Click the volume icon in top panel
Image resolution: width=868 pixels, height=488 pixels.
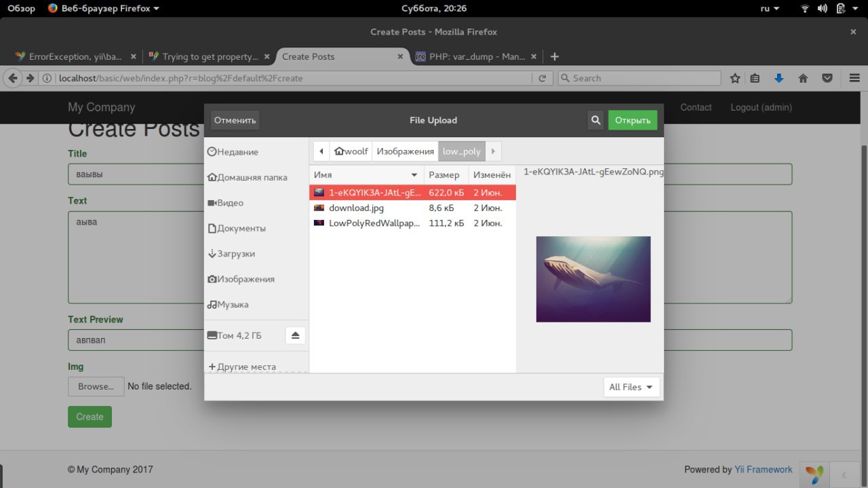coord(823,9)
